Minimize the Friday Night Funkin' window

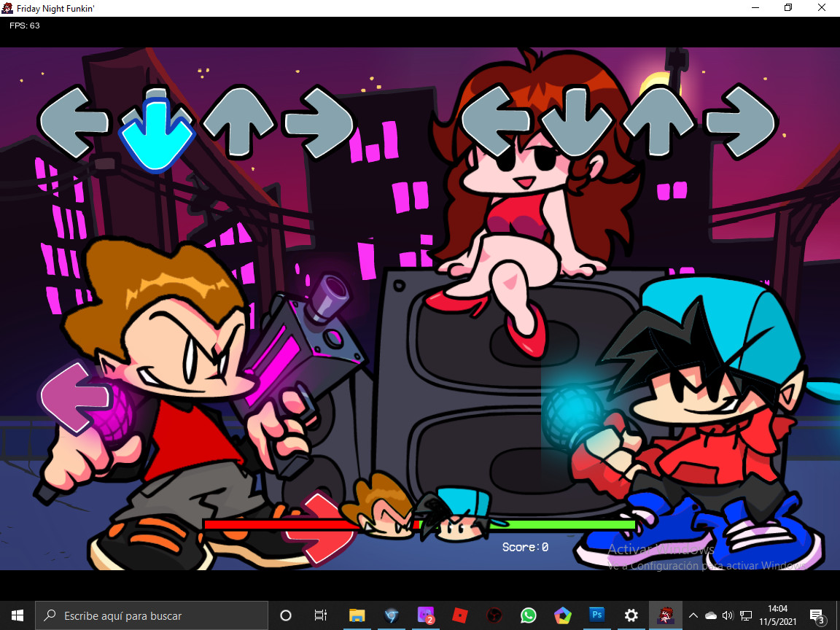tap(756, 8)
